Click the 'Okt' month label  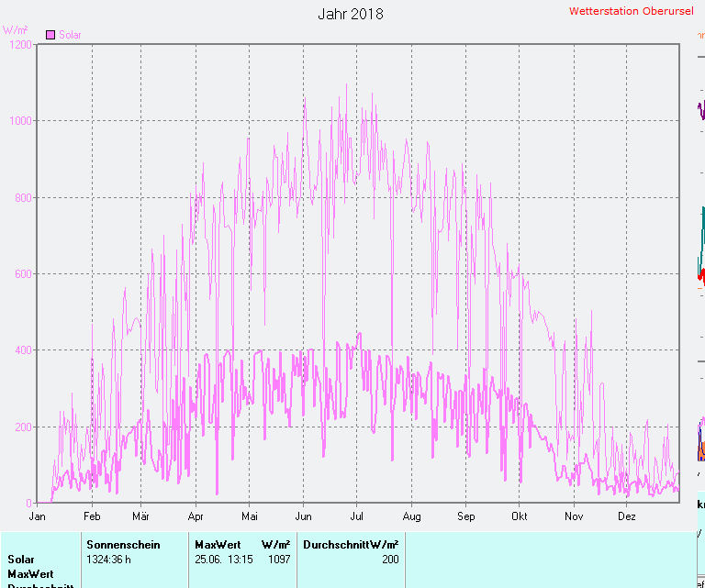tap(520, 516)
